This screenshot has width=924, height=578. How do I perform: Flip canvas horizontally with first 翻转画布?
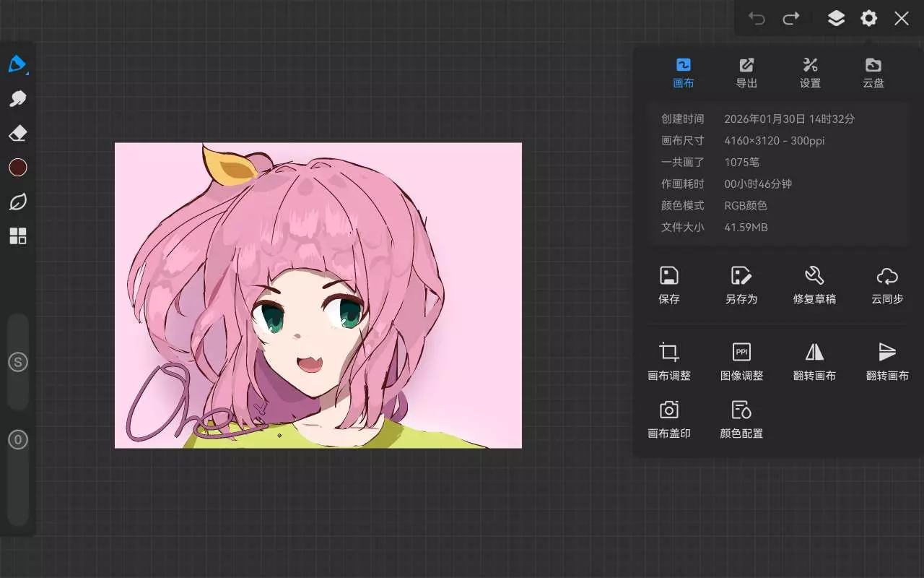814,362
